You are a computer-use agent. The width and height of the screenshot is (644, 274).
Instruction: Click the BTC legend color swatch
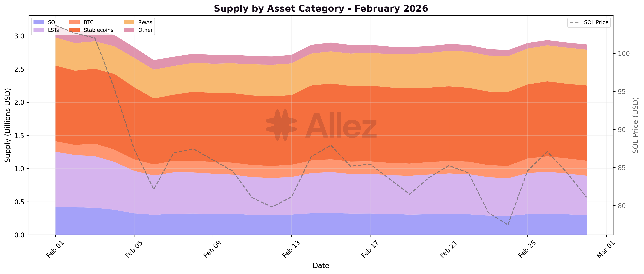[x=74, y=22]
